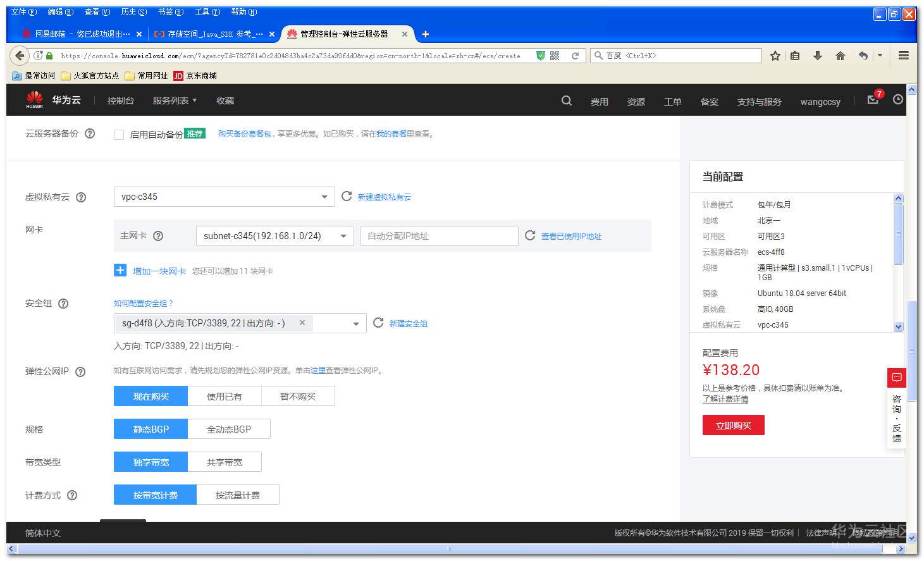Viewport: 924px width, 561px height.
Task: Open the 京东商城 bookmark
Action: pyautogui.click(x=195, y=76)
